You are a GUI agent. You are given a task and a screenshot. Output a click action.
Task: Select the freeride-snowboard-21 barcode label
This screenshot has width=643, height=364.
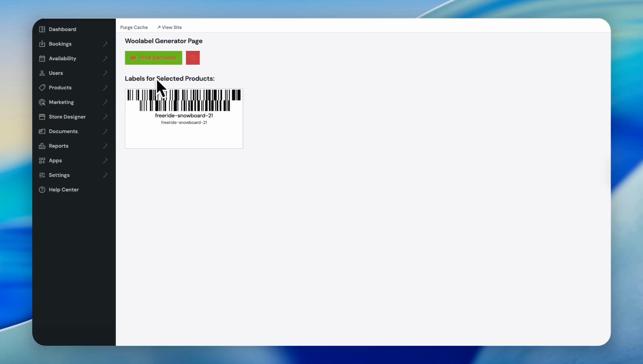click(184, 118)
